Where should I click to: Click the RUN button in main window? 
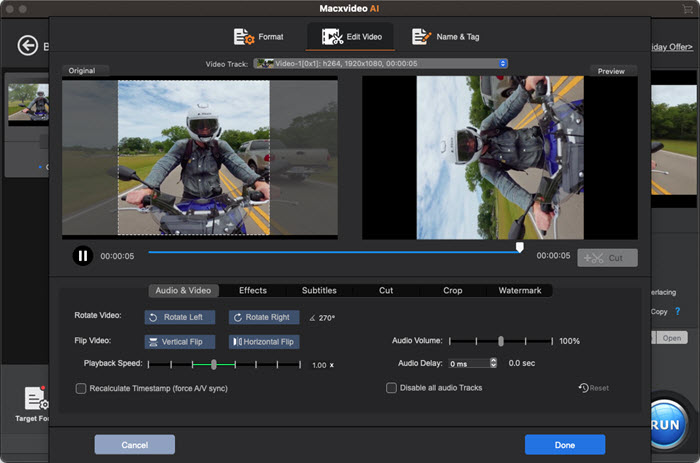[x=667, y=424]
